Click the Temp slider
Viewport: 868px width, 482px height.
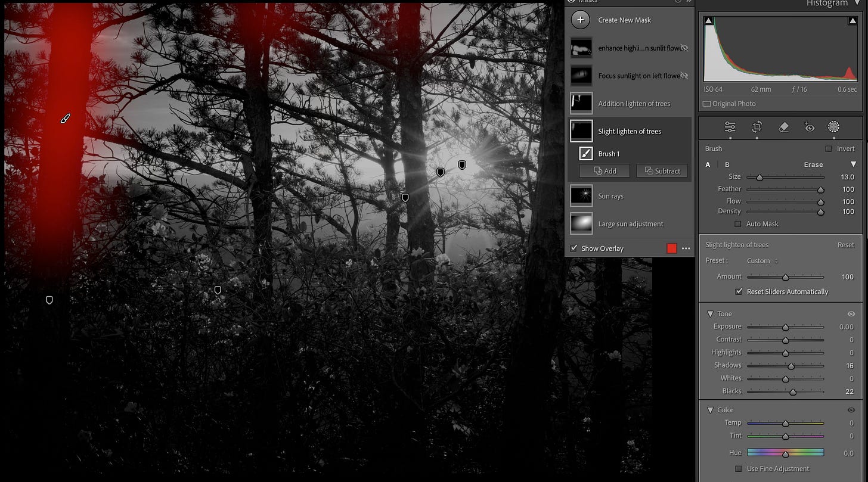(785, 423)
